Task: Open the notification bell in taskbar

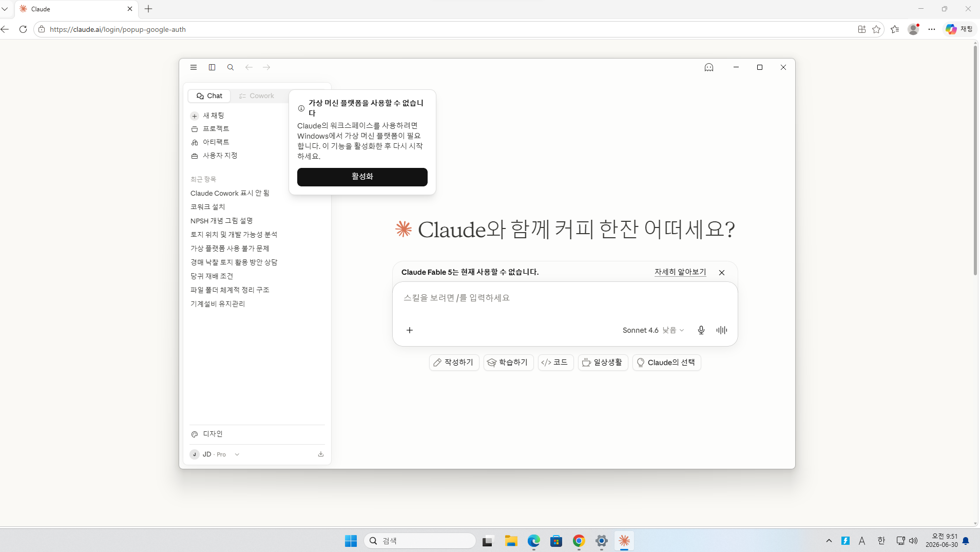Action: coord(966,541)
